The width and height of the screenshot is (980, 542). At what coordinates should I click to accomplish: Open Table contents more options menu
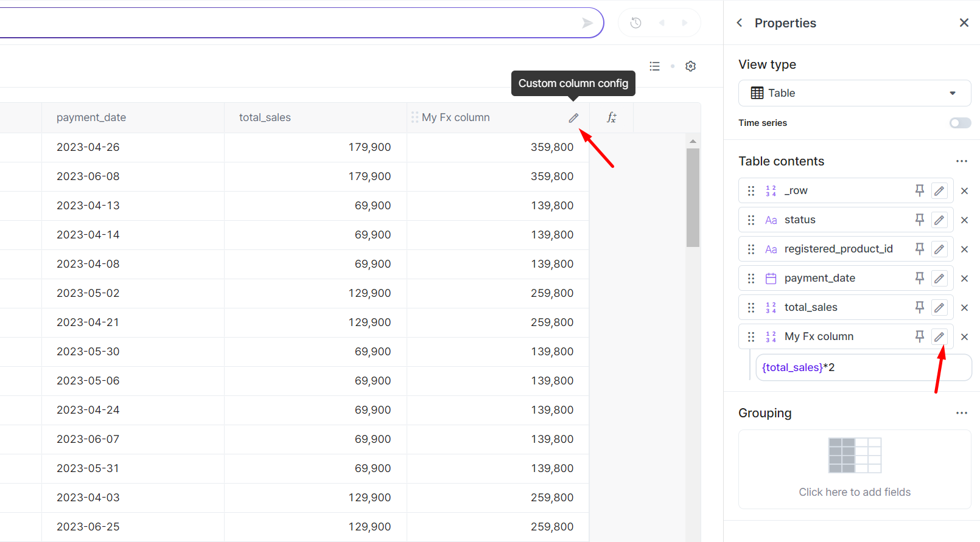click(x=961, y=161)
